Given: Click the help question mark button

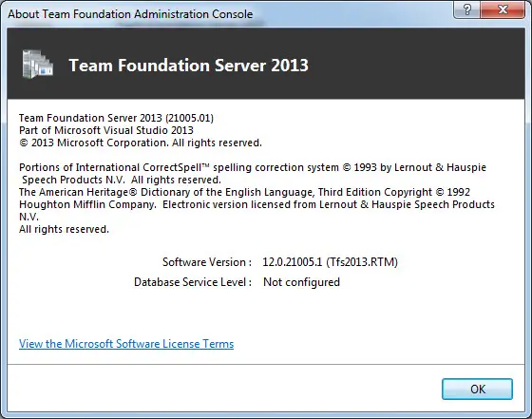Looking at the screenshot, I should click(x=466, y=10).
